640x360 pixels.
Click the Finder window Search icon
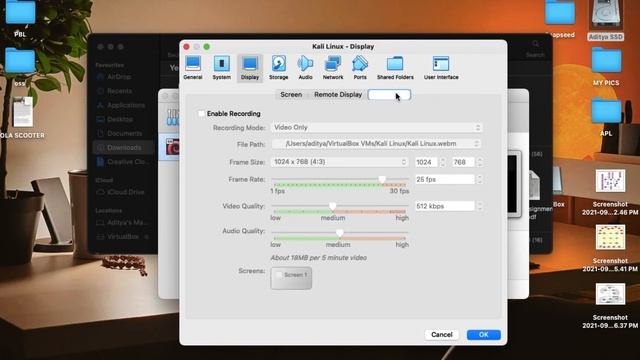(x=535, y=44)
